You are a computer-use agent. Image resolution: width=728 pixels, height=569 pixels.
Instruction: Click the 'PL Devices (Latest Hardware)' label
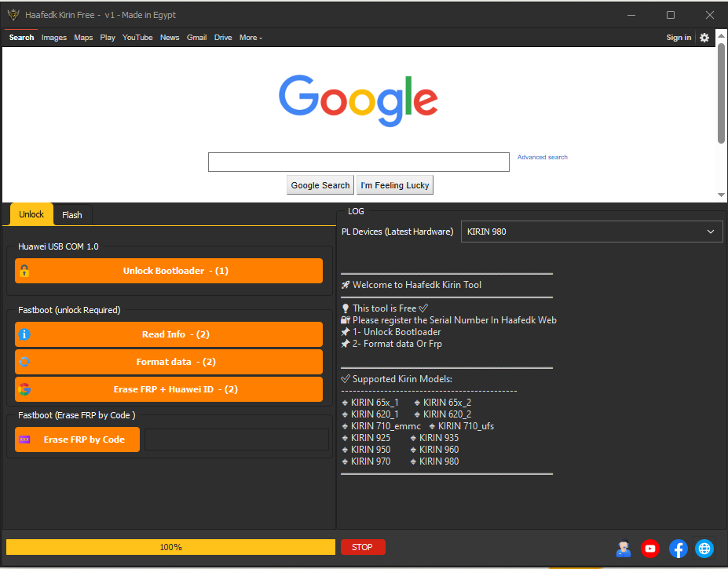(397, 232)
